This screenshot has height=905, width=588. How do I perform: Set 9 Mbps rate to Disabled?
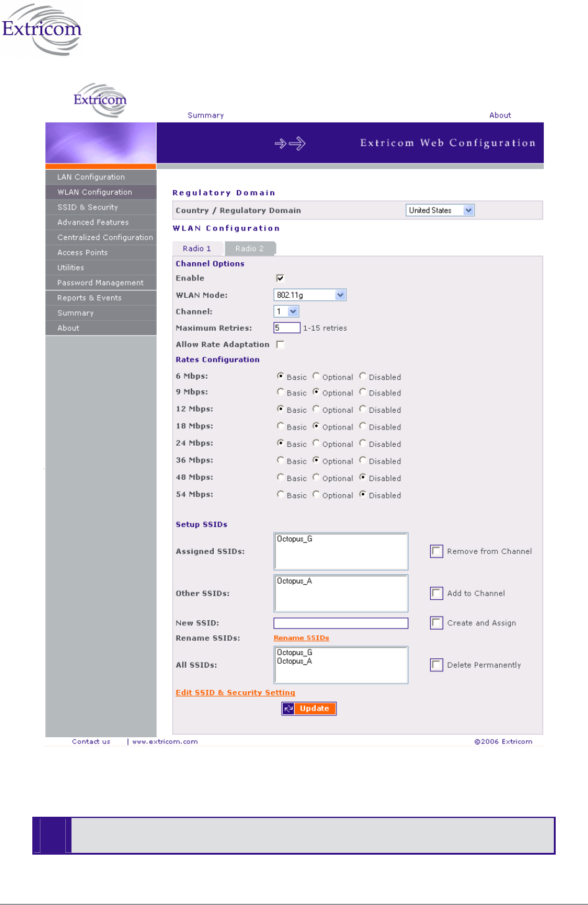coord(362,392)
